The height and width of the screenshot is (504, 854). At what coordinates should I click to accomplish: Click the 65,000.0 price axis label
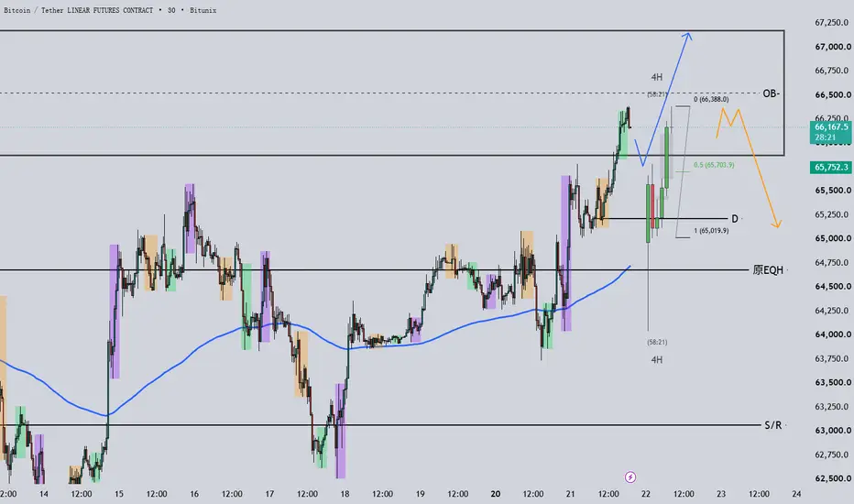(832, 238)
